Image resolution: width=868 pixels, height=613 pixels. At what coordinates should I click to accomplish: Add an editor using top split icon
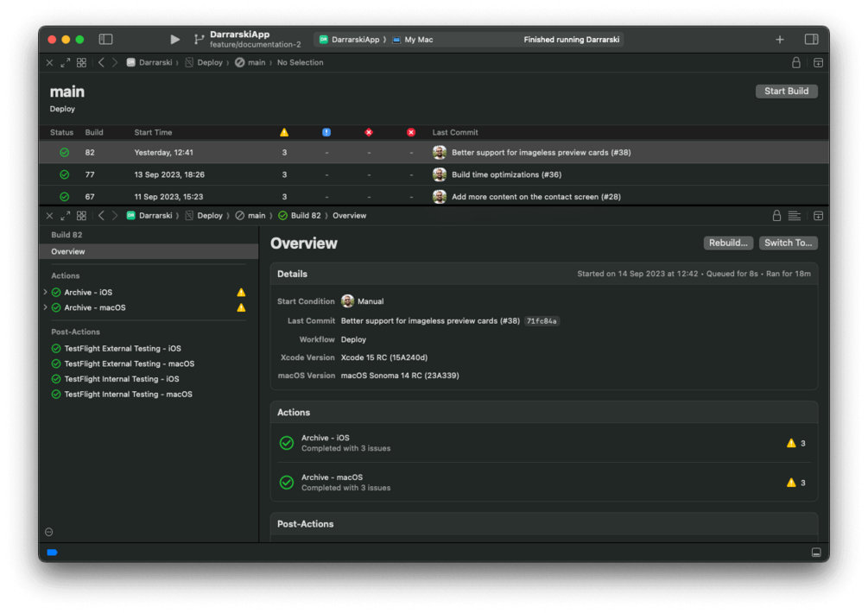[x=818, y=62]
